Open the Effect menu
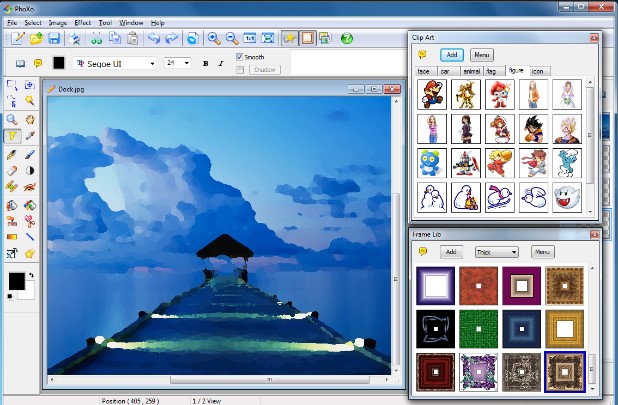Screen dimensions: 618x405 click(82, 22)
